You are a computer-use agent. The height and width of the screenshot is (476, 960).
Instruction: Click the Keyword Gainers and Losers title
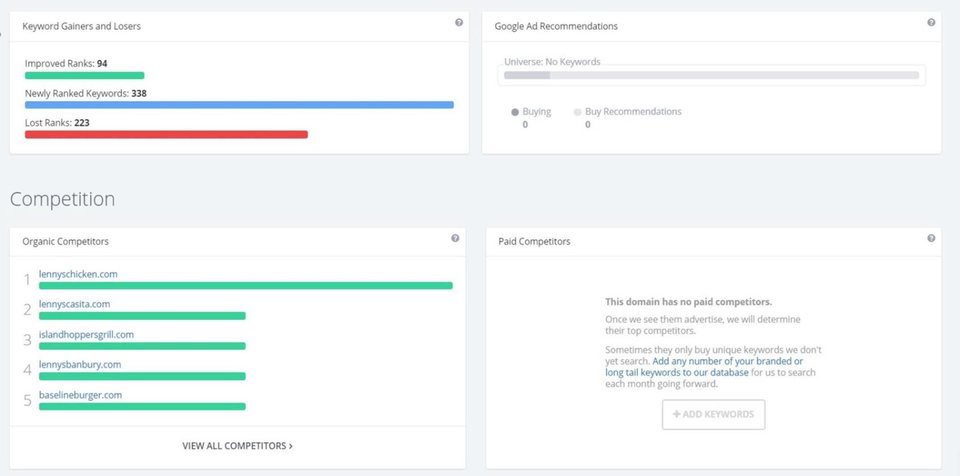(x=81, y=26)
